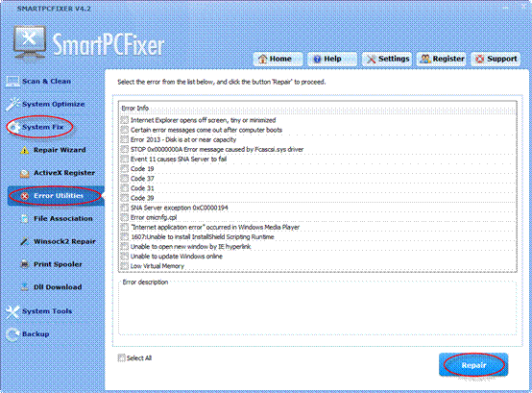The image size is (532, 393).
Task: Open ActiveX Register submenu item
Action: click(64, 173)
